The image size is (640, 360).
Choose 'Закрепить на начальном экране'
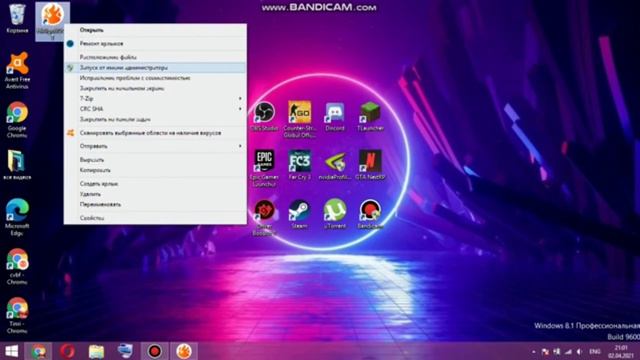click(155, 88)
